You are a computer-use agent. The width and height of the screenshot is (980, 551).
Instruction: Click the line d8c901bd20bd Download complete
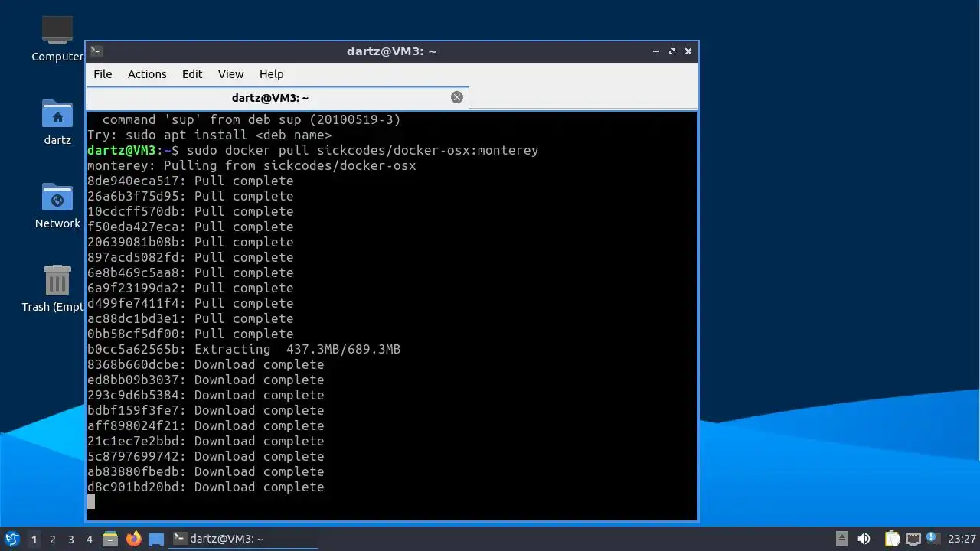tap(205, 487)
